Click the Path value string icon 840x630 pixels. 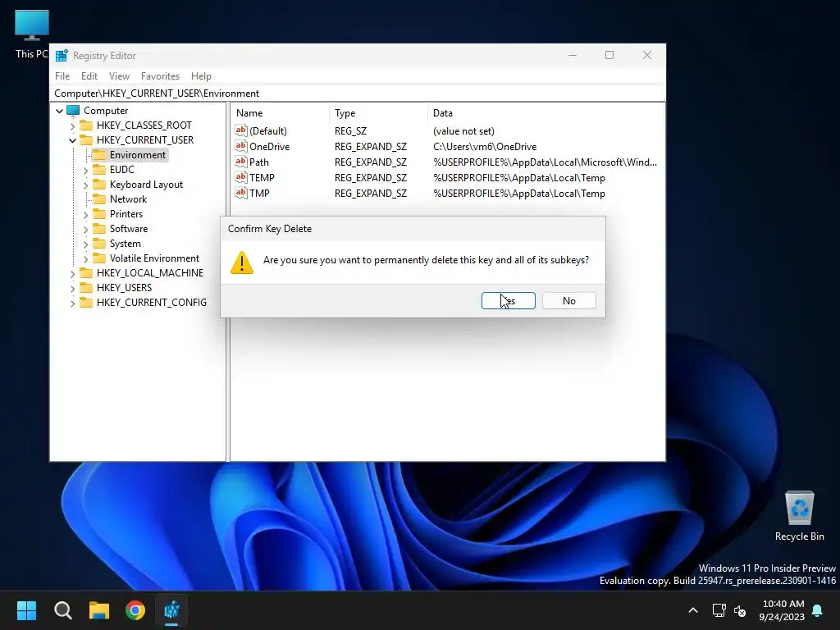241,162
